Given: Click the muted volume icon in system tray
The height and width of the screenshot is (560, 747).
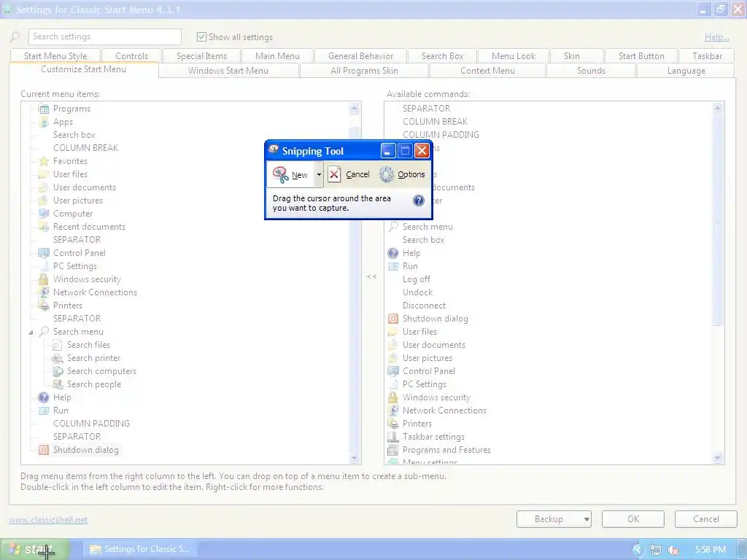Looking at the screenshot, I should 673,550.
